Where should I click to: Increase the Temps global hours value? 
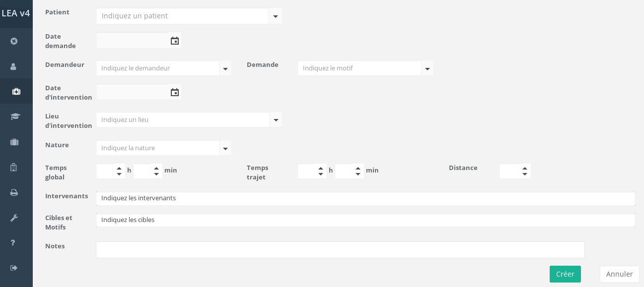(119, 168)
